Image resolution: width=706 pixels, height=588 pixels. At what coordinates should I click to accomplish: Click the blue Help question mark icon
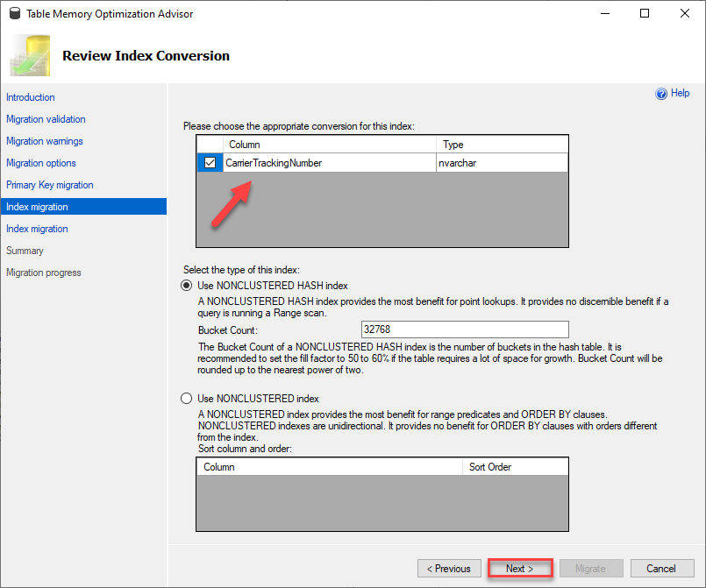(x=661, y=94)
